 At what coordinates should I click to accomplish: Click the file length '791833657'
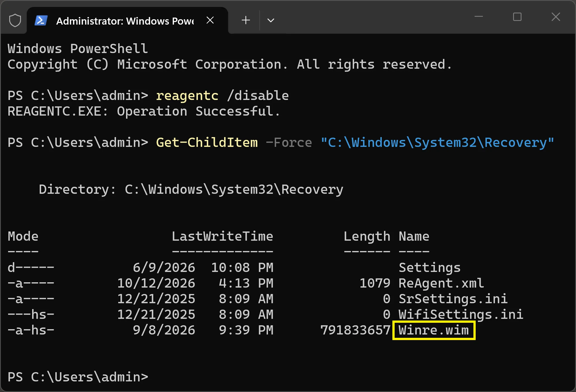pos(355,330)
